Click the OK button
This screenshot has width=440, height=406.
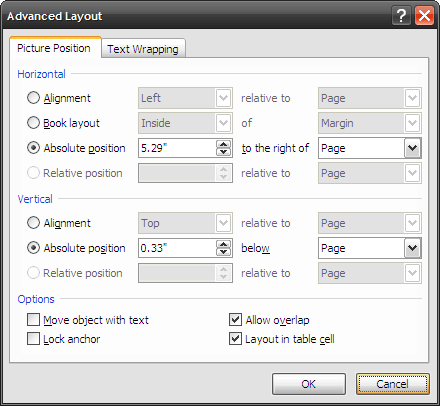coord(309,384)
